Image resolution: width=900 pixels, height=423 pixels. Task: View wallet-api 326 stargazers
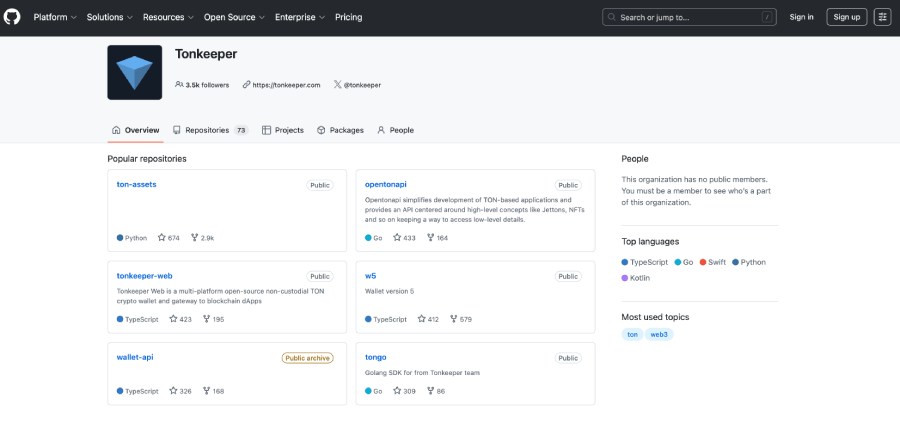click(180, 391)
